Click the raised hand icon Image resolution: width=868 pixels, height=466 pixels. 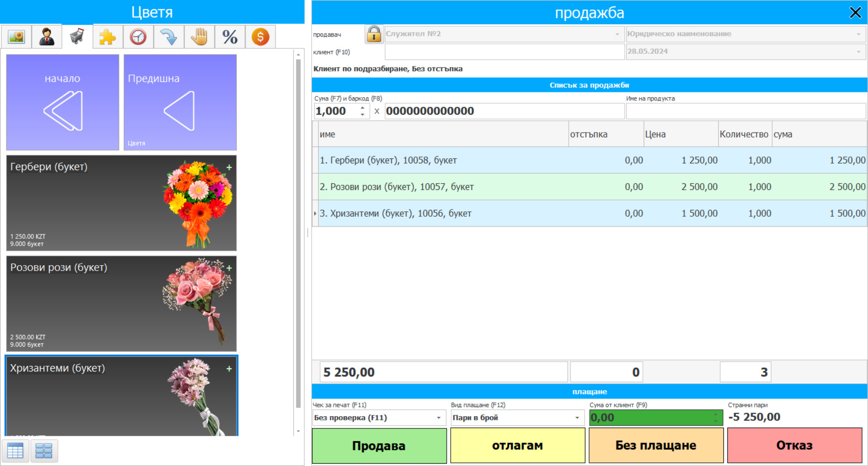tap(199, 37)
